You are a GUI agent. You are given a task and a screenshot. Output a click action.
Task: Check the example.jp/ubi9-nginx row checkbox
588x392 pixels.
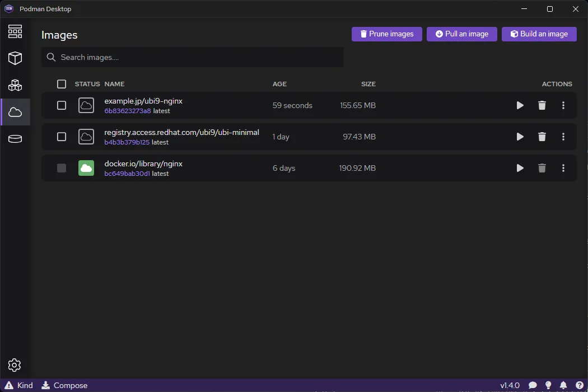pos(62,105)
